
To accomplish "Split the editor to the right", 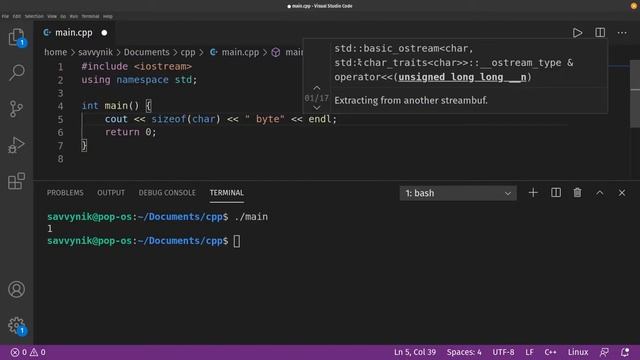I will [600, 33].
